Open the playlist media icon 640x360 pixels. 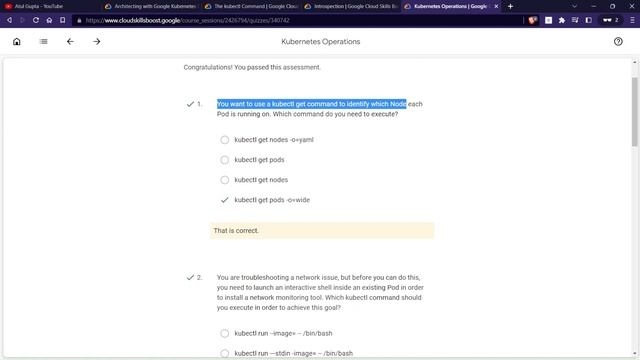575,20
